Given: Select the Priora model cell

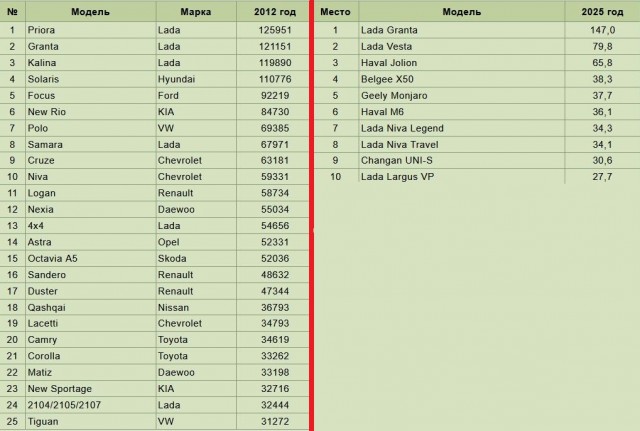Looking at the screenshot, I should (91, 30).
